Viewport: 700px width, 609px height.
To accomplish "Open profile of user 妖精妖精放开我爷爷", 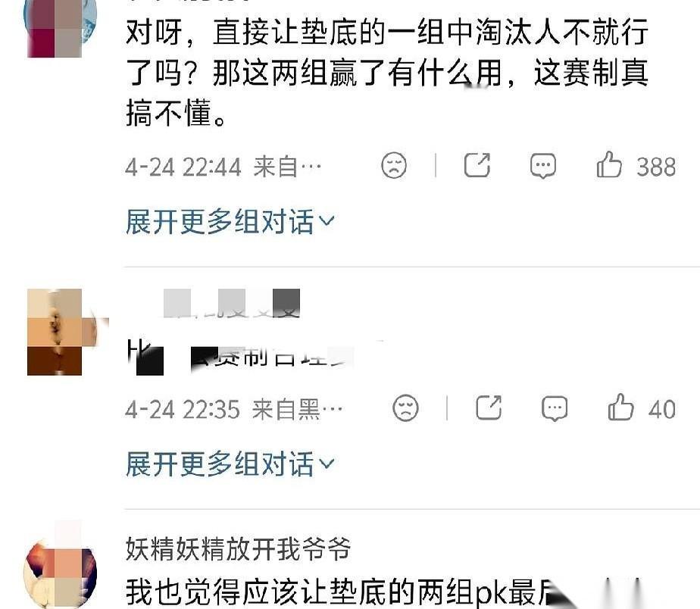I will coord(238,548).
